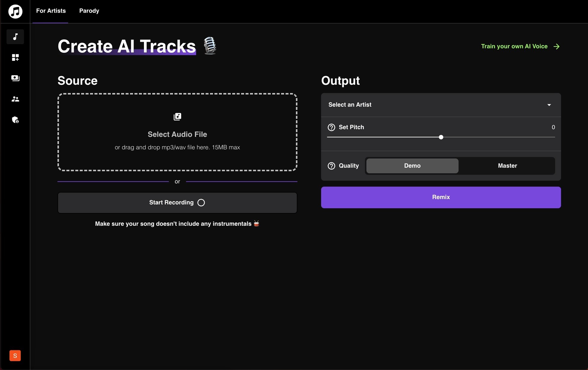
Task: Drag the Set Pitch slider to adjust pitch
Action: (441, 137)
